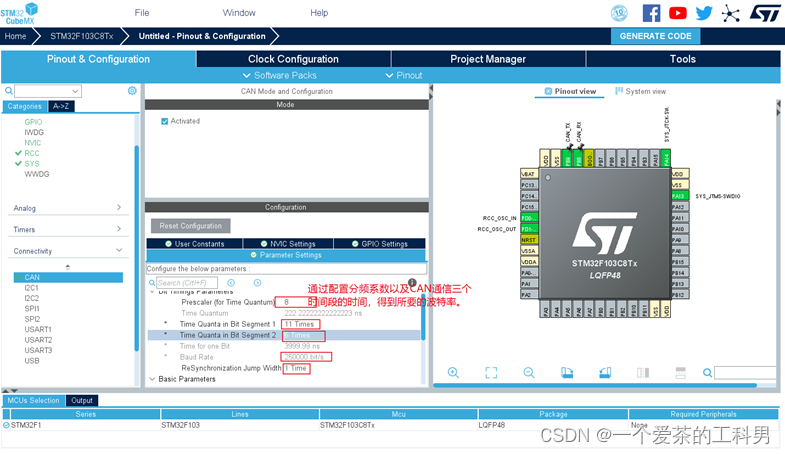The height and width of the screenshot is (454, 785).
Task: Rotate the chip clockwise
Action: (x=567, y=372)
